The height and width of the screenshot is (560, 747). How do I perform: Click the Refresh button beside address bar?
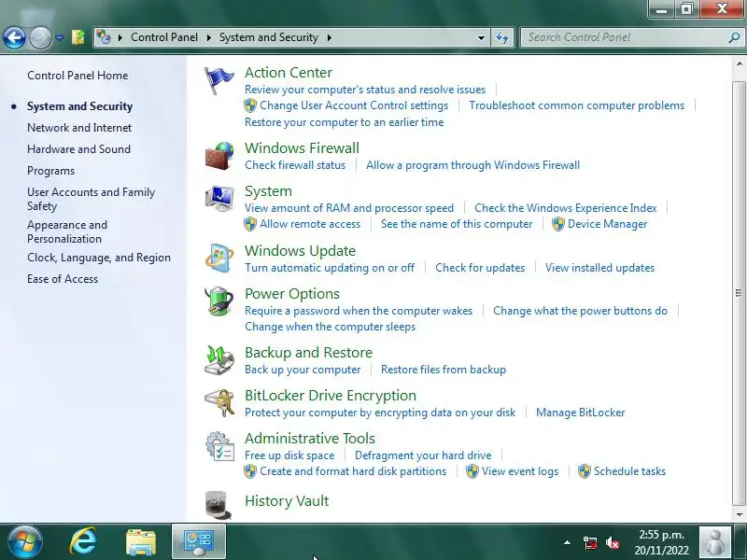tap(502, 37)
